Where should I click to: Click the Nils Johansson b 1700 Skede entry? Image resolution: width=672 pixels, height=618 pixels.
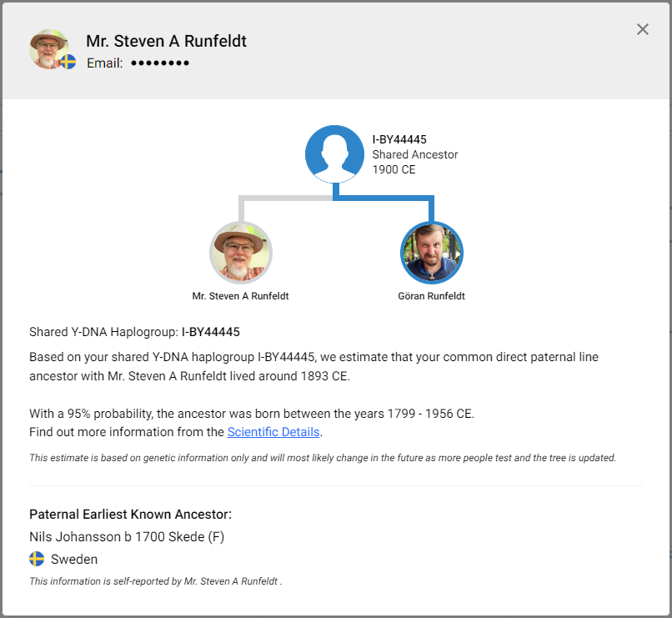127,536
